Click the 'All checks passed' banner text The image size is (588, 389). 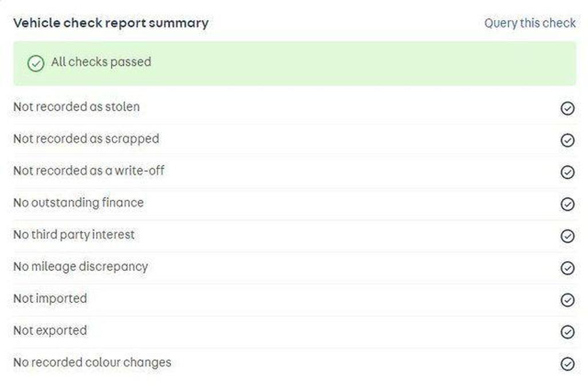pos(101,62)
